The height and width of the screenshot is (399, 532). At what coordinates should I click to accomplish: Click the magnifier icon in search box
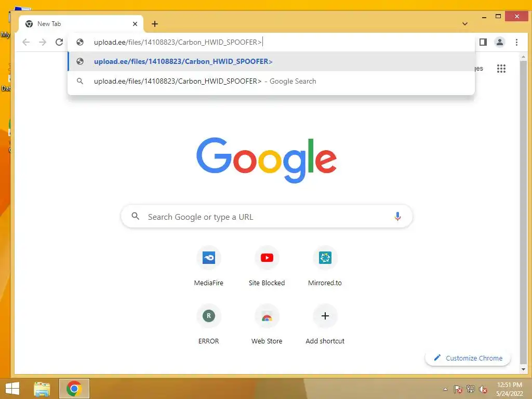(x=136, y=216)
